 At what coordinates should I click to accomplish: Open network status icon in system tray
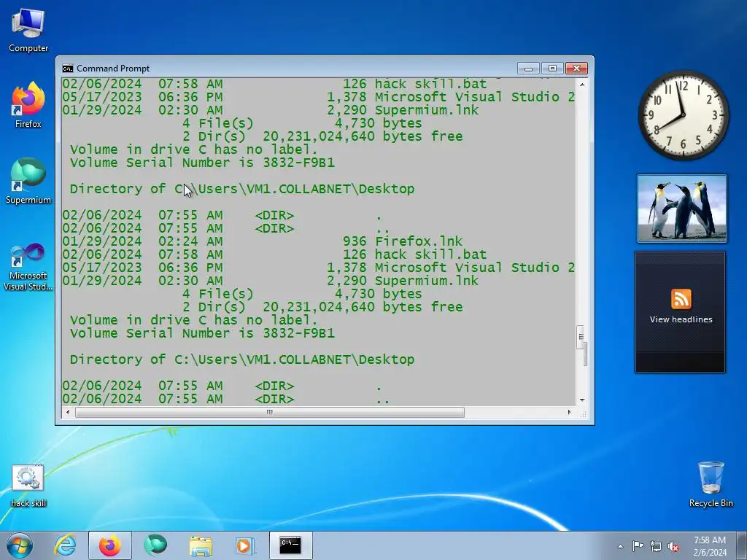coord(656,546)
